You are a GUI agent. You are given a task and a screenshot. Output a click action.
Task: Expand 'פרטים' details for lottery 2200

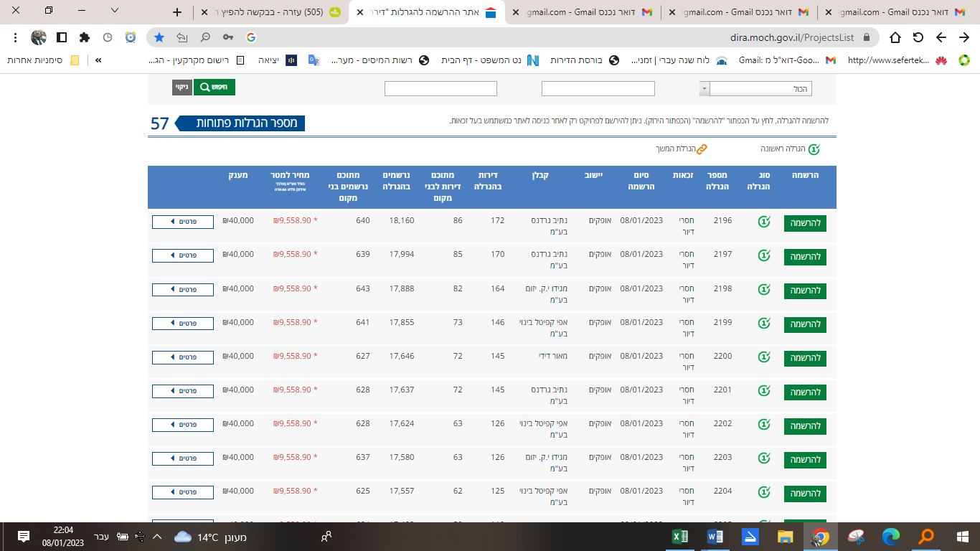tap(183, 357)
